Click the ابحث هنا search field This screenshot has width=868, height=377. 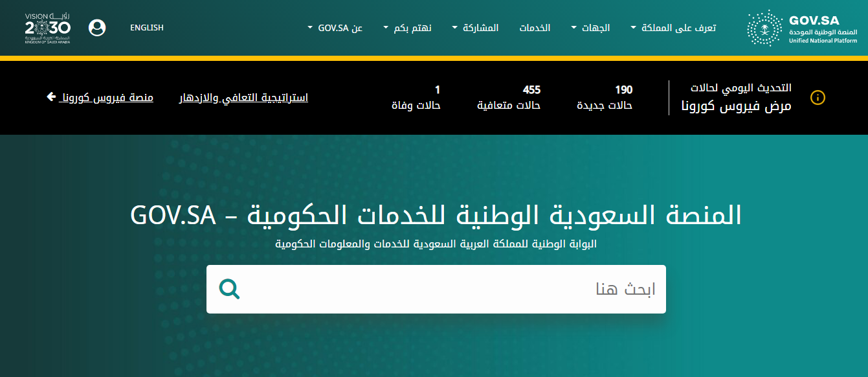point(436,289)
